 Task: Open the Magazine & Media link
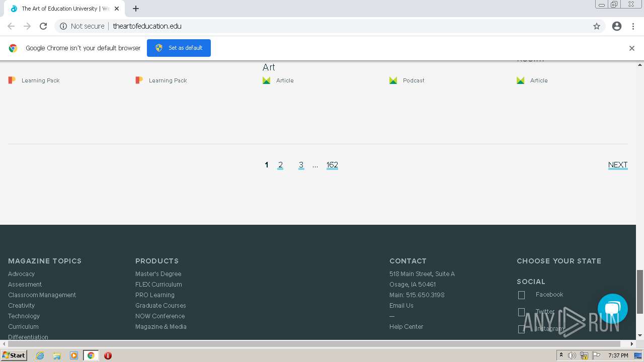click(161, 327)
